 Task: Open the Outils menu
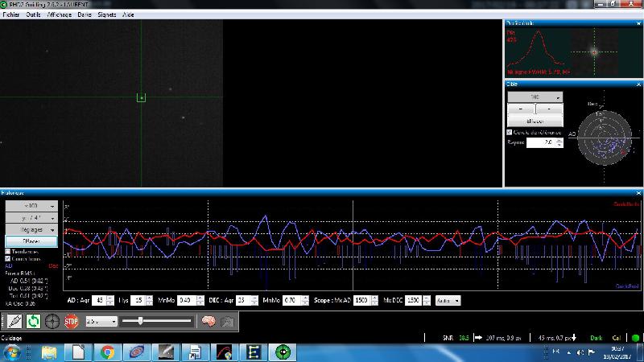[x=33, y=14]
